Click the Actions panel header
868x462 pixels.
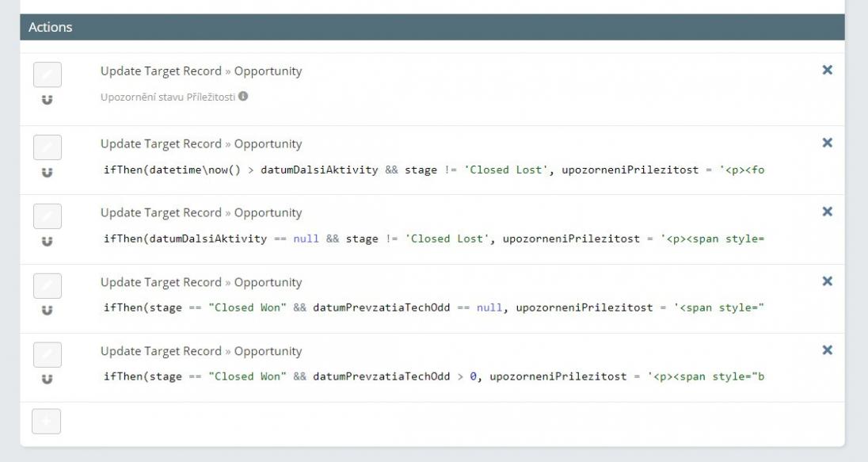[x=432, y=27]
